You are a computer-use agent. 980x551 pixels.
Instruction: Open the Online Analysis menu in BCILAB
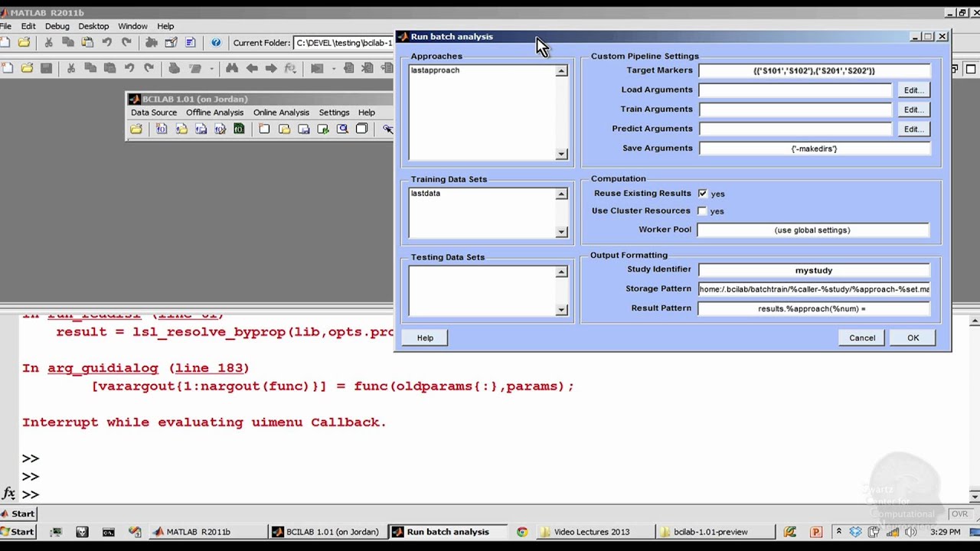click(281, 112)
